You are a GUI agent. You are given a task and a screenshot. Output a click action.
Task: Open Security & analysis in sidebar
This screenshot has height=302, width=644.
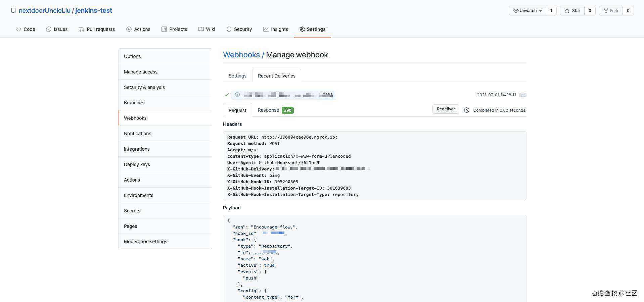[x=165, y=87]
